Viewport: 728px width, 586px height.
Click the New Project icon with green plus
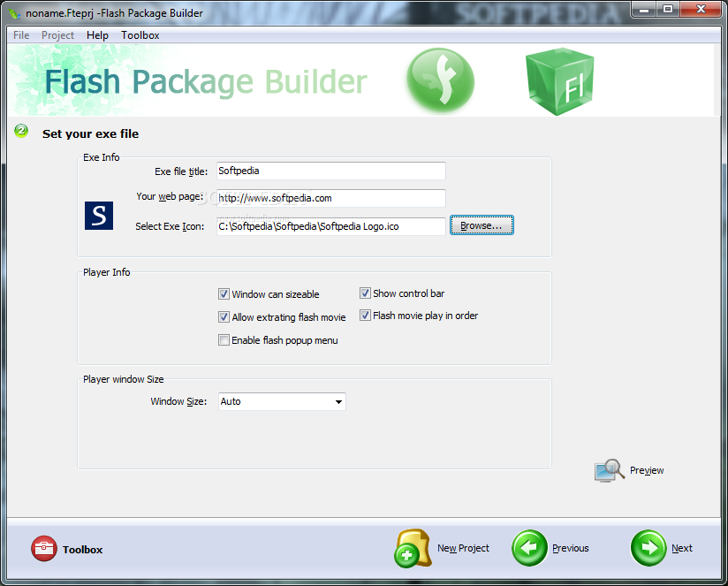click(x=413, y=548)
